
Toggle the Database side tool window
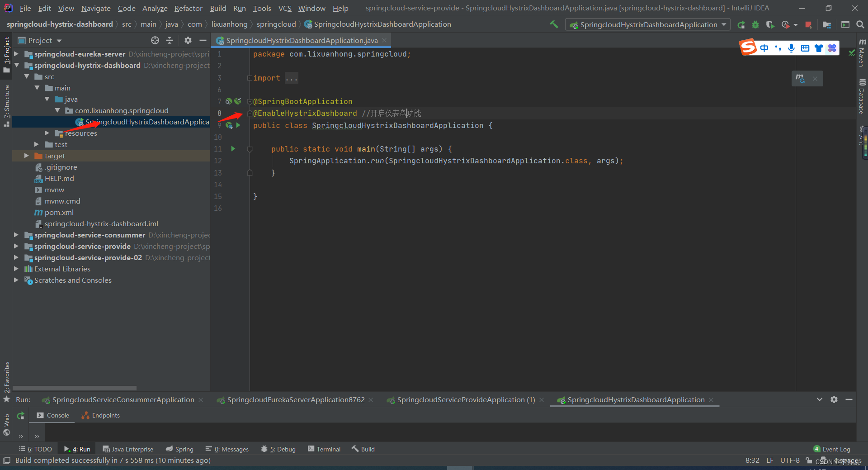(862, 97)
